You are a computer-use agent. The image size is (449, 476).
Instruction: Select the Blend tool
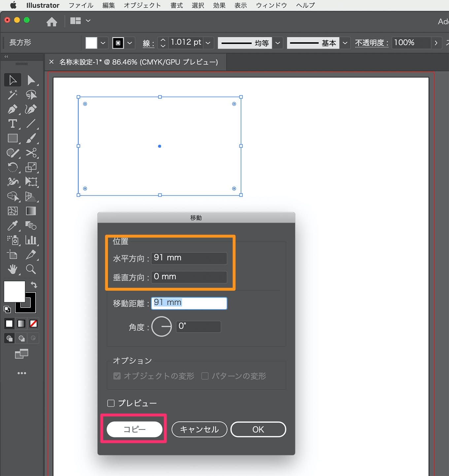31,226
